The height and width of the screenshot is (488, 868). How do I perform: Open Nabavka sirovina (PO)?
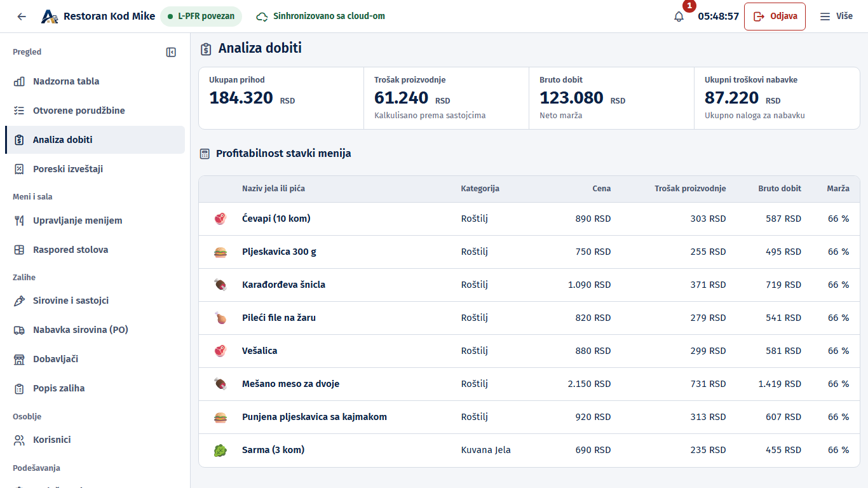click(95, 330)
